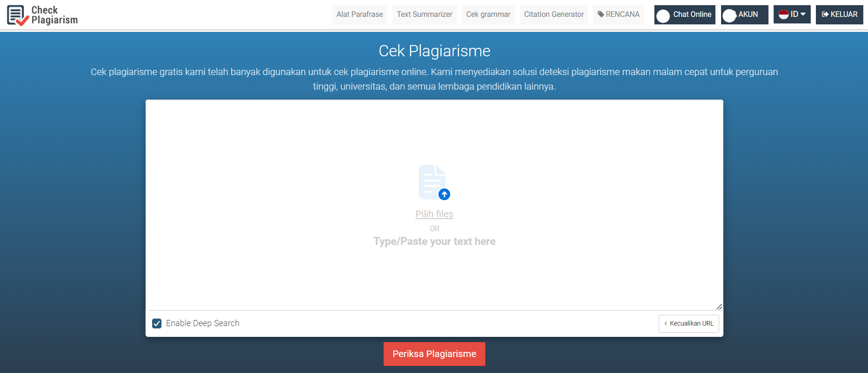The width and height of the screenshot is (868, 373).
Task: Click the price tag icon beside RENCANA
Action: tap(600, 14)
